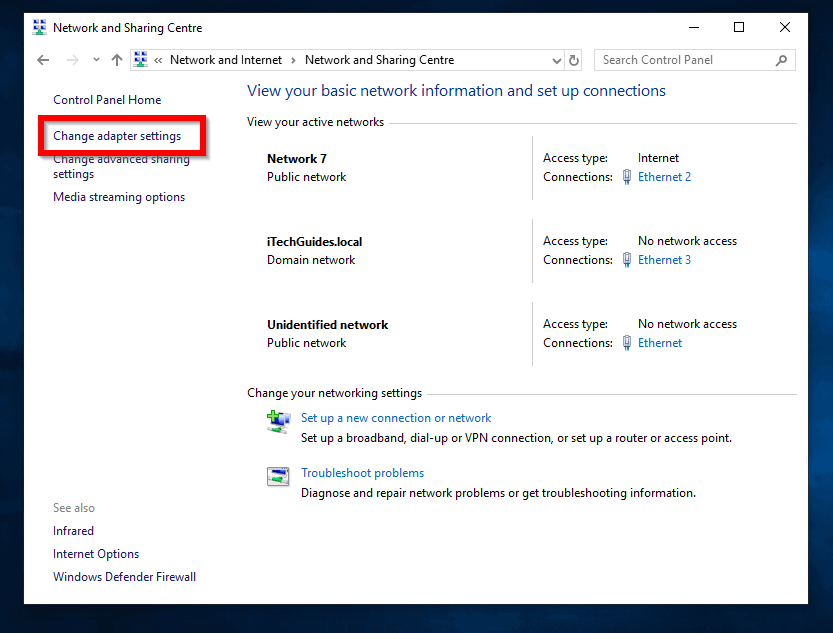Open the address bar history dropdown

tap(557, 60)
